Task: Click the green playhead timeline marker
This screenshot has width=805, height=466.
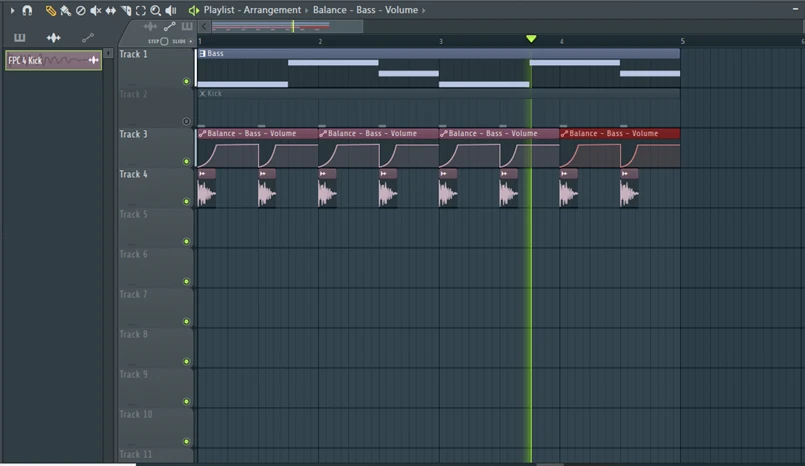Action: click(x=531, y=39)
